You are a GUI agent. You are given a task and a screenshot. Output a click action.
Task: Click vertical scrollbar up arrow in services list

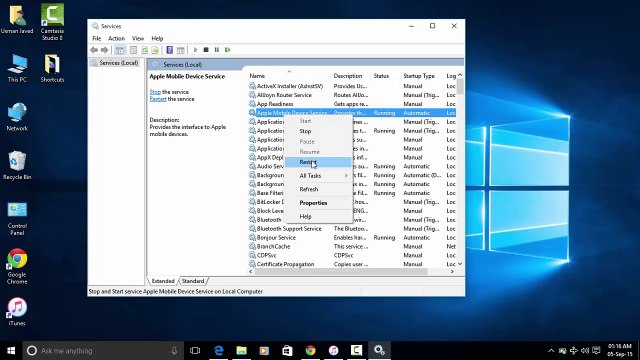pos(460,76)
